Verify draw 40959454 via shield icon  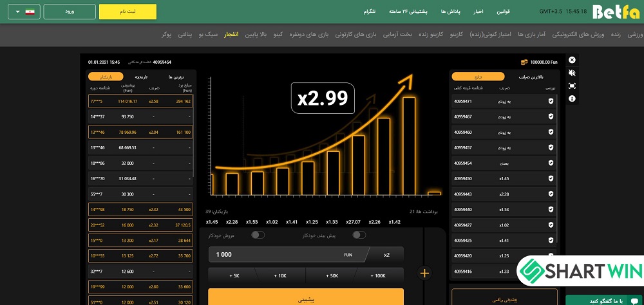tap(551, 163)
